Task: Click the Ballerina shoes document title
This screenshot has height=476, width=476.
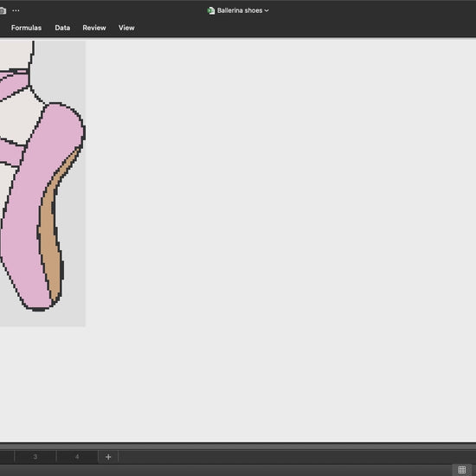Action: pos(240,10)
